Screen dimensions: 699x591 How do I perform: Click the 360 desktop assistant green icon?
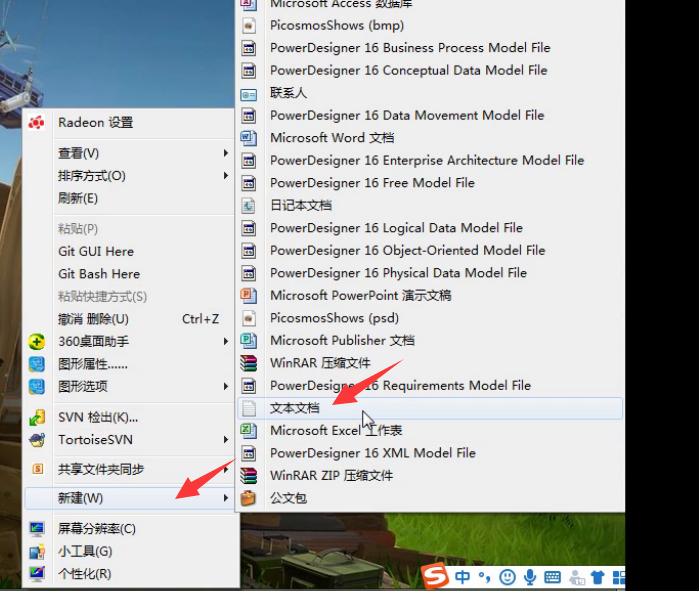tap(37, 342)
